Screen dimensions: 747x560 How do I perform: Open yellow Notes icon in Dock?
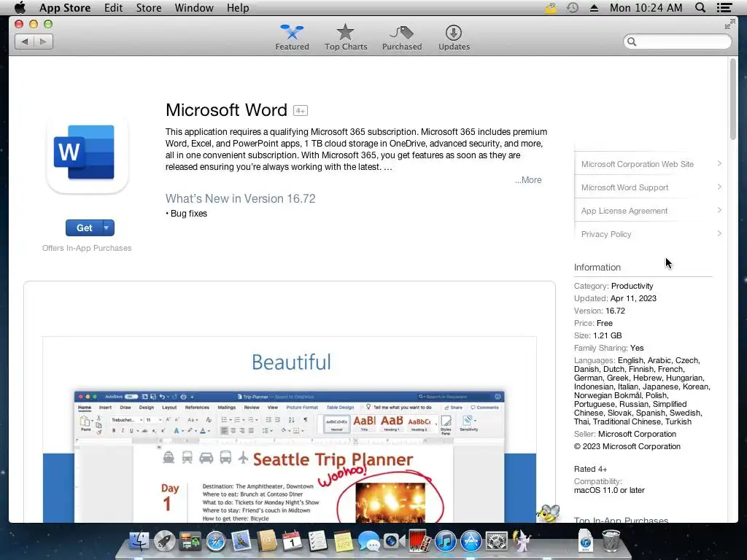point(343,542)
